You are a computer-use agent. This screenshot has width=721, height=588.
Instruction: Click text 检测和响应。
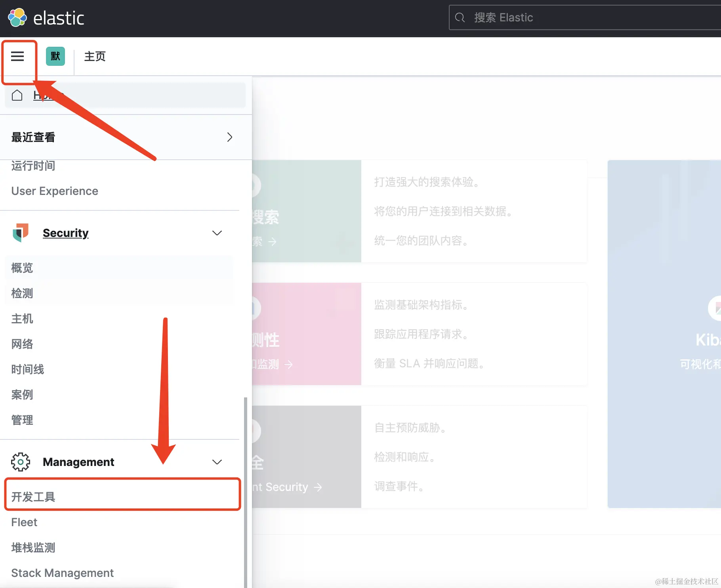pos(406,457)
